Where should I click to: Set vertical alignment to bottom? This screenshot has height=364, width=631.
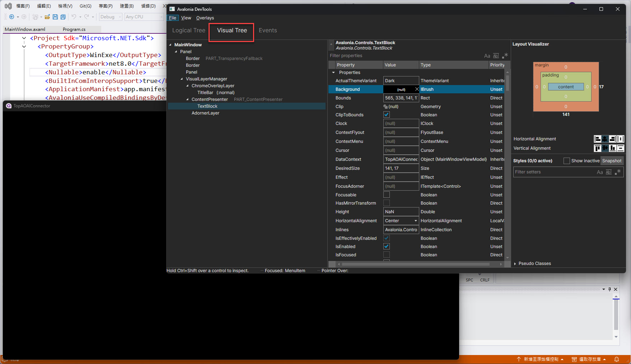point(613,148)
